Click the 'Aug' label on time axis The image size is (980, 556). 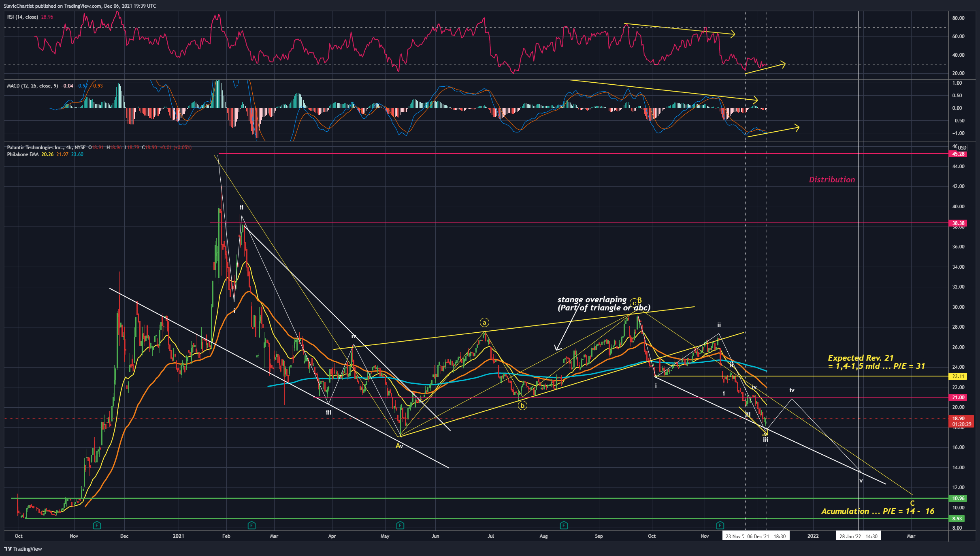pos(543,536)
